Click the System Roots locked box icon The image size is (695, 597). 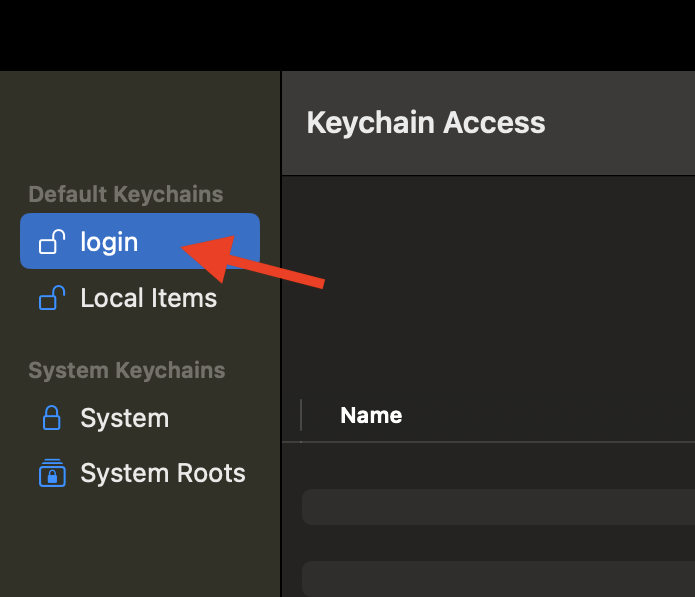52,473
